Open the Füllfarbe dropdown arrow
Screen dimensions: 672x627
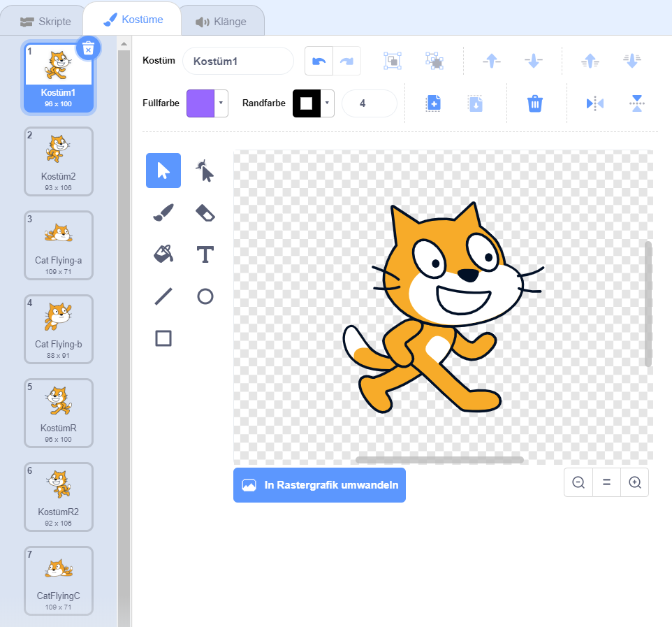(221, 103)
